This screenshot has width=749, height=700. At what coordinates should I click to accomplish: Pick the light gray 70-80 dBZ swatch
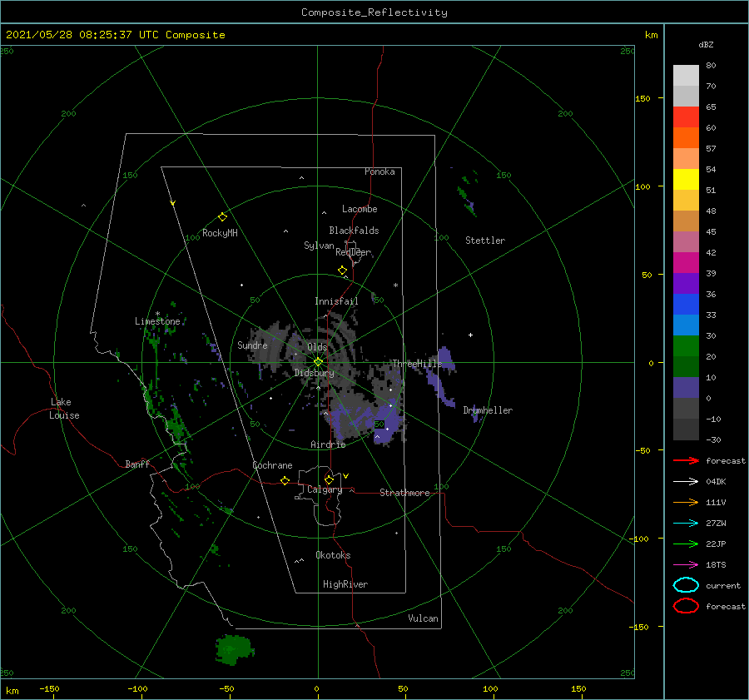(x=686, y=75)
